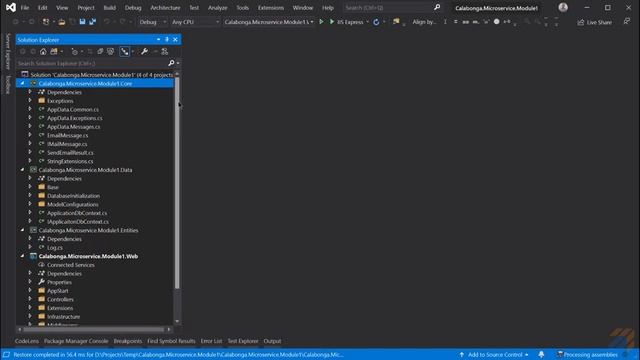This screenshot has width=640, height=360.
Task: Collapse the Calabonga.Microservice.Module1.Web project node
Action: [x=22, y=256]
